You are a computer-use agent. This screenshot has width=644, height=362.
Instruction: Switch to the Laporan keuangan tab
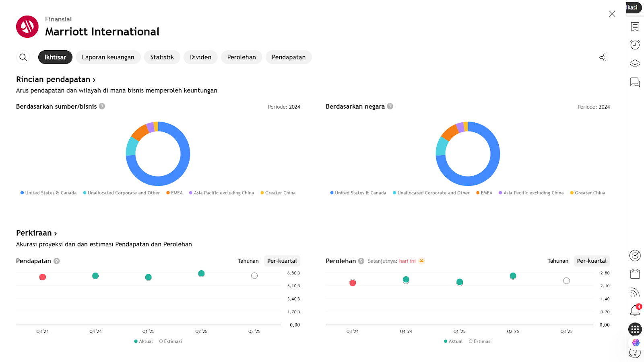click(108, 57)
